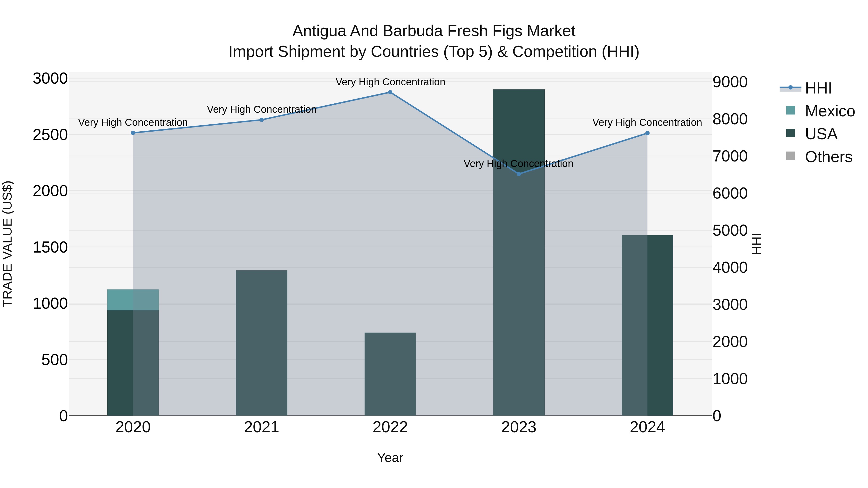Select the 2021 HHI data point
Image resolution: width=868 pixels, height=488 pixels.
click(x=261, y=120)
